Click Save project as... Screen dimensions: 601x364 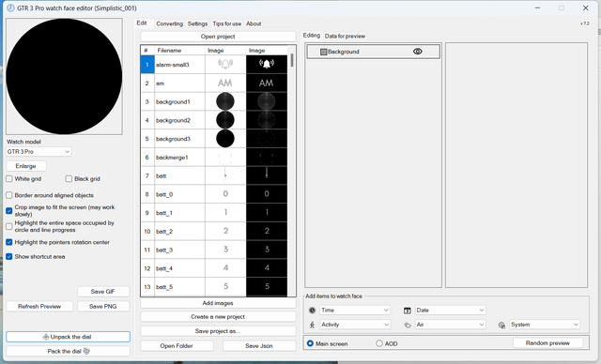218,331
